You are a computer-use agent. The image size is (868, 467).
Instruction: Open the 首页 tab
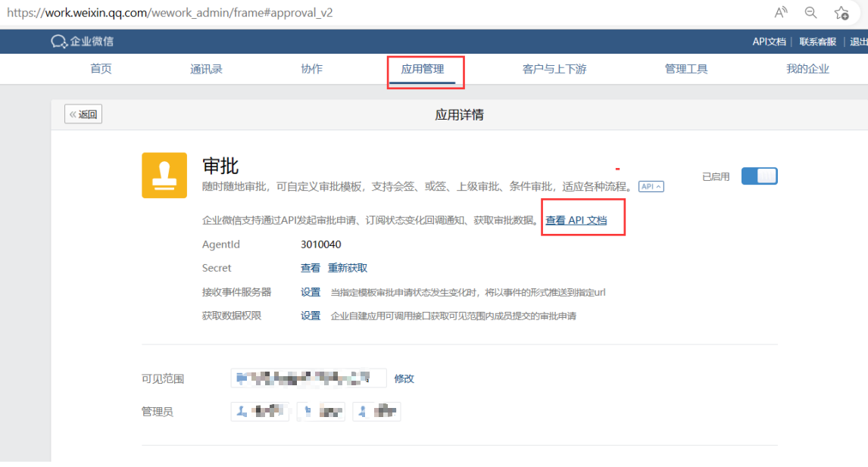coord(101,69)
